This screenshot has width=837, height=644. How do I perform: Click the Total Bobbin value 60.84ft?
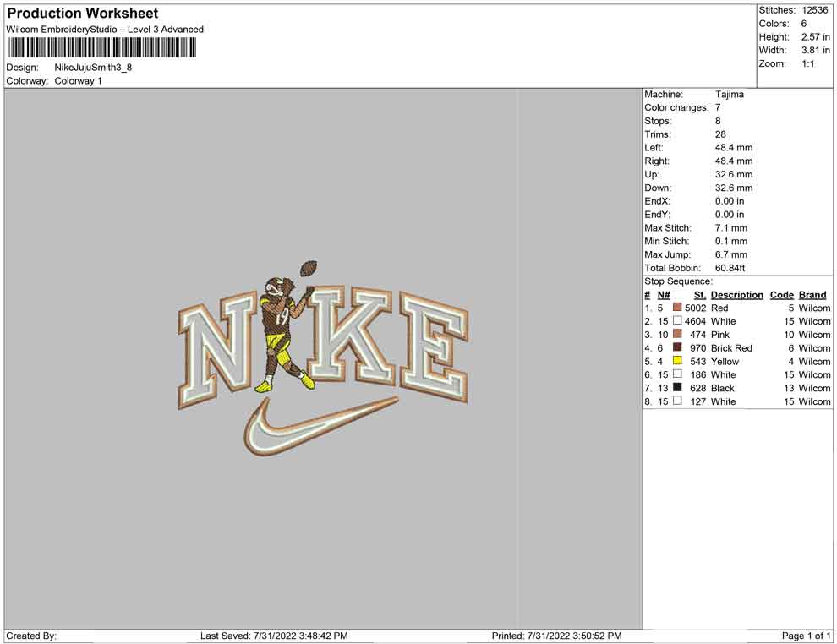(x=730, y=267)
